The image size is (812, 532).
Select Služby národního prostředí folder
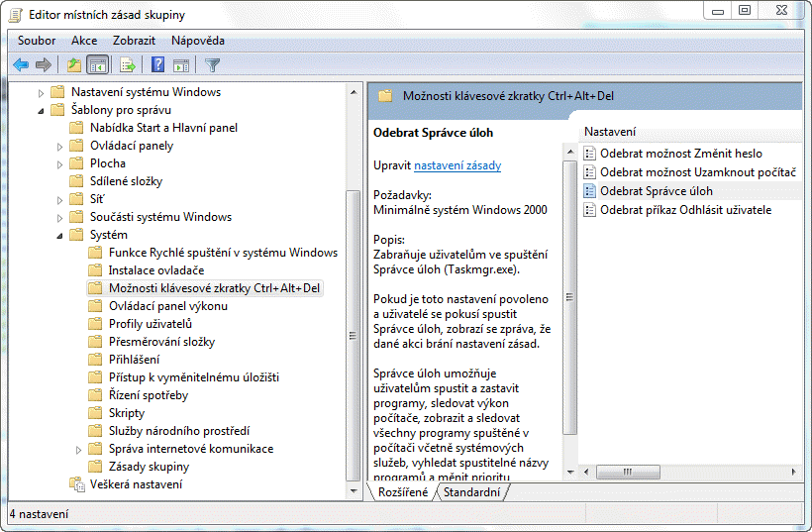[178, 431]
